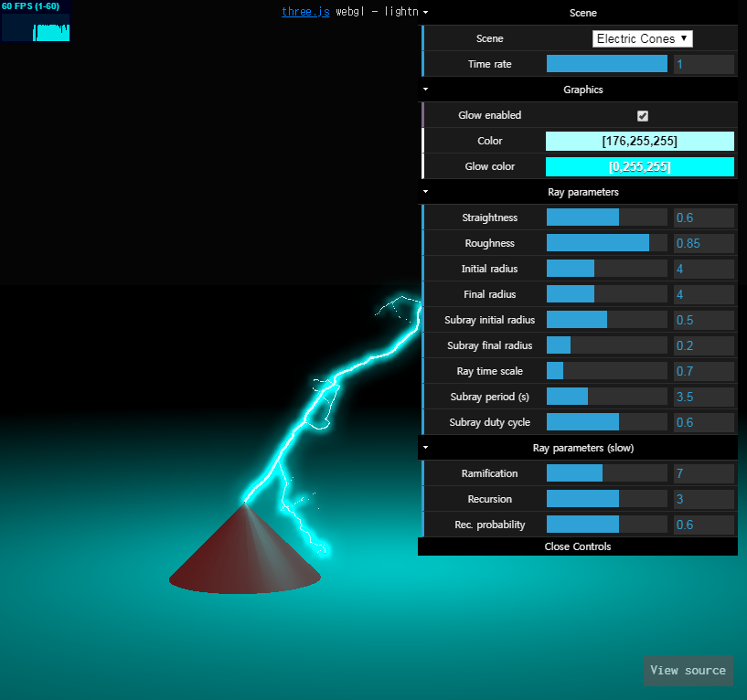Open the Glow color swatch picker
The width and height of the screenshot is (747, 700).
pos(639,166)
